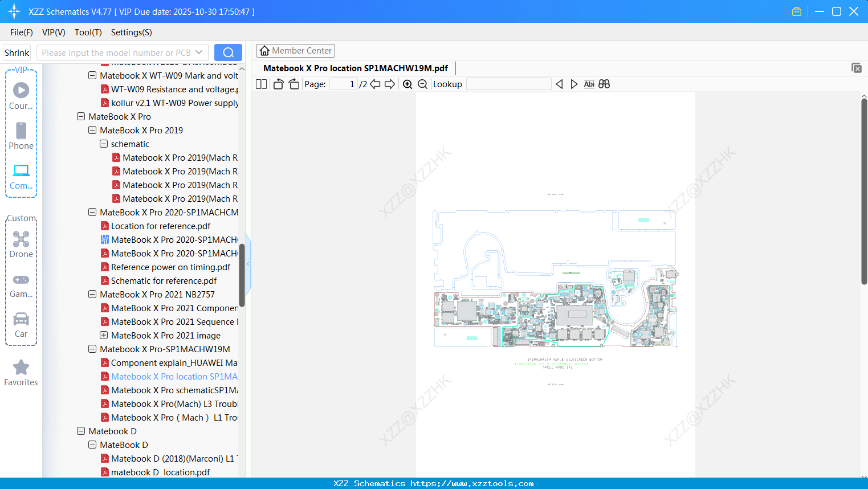Open the Car category in sidebar
The image size is (868, 489).
(21, 325)
